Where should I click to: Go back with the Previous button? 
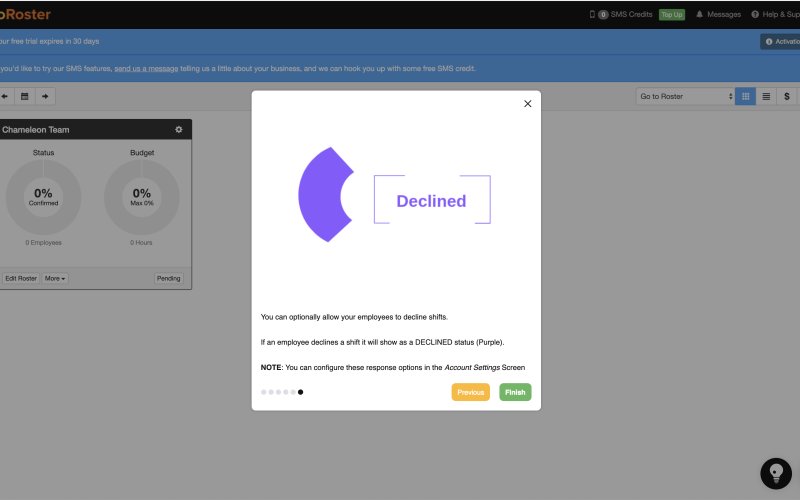point(470,392)
